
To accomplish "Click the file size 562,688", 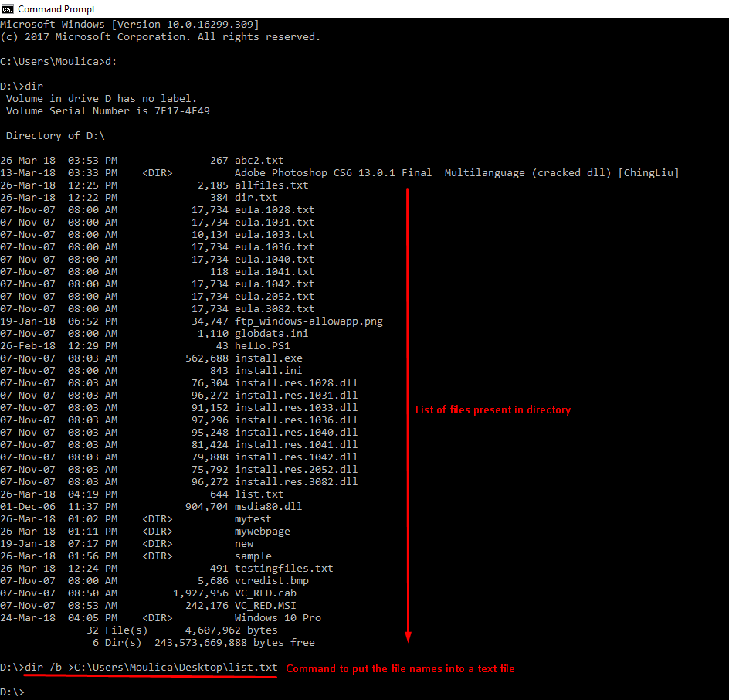I will point(206,358).
